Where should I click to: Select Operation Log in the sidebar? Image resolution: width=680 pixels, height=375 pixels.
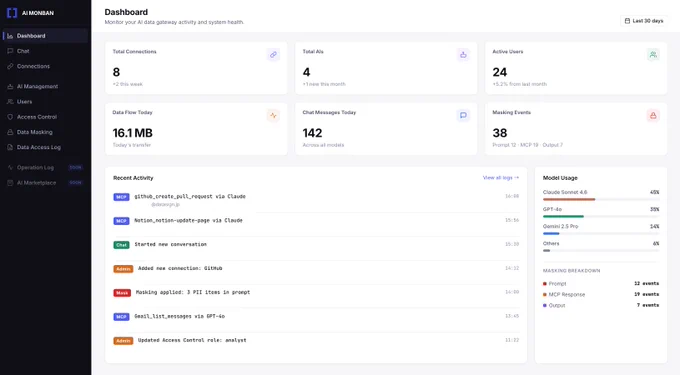click(x=45, y=167)
